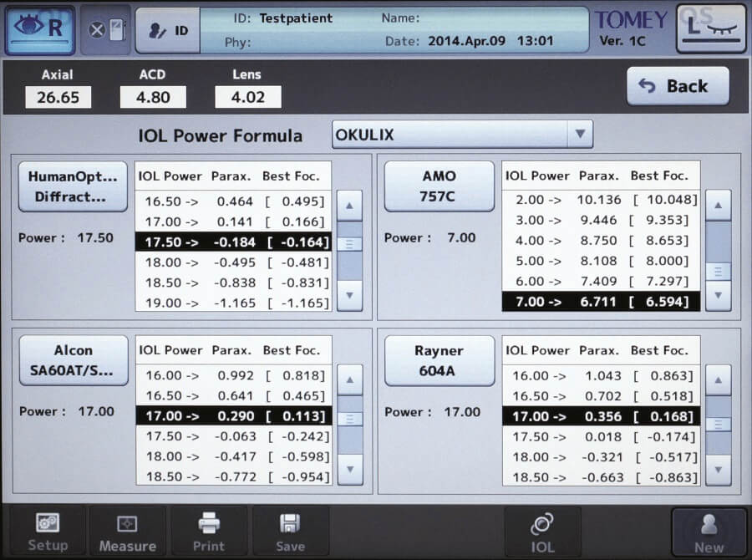The height and width of the screenshot is (560, 752).
Task: Select Alcon row 16.50 -> 0.641
Action: pos(234,396)
